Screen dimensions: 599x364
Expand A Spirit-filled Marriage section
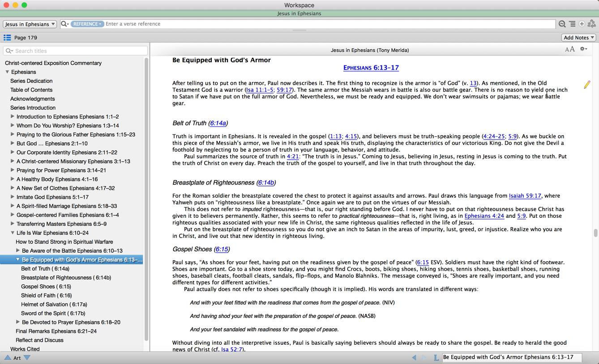(x=13, y=206)
